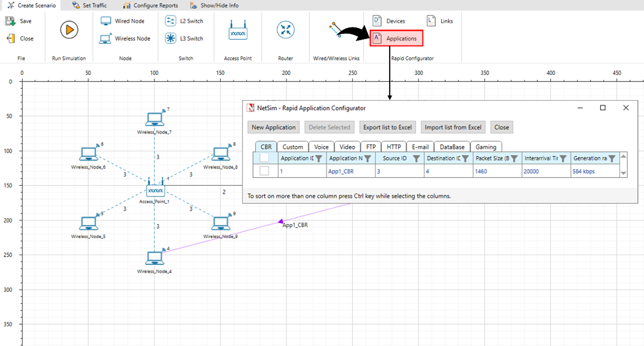Open the Voice application tab
644x346 pixels.
pos(321,147)
